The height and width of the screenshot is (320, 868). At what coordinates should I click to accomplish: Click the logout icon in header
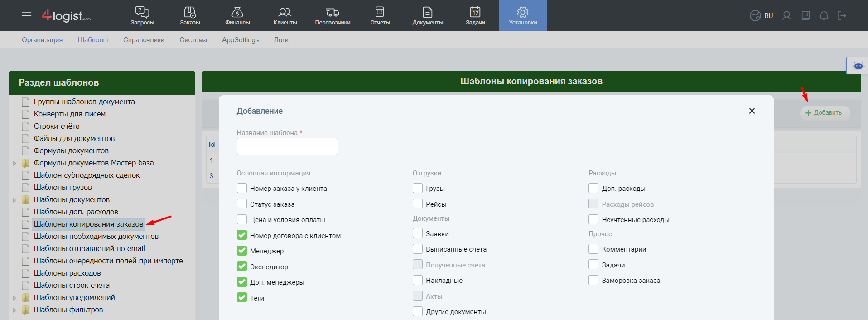(x=842, y=16)
